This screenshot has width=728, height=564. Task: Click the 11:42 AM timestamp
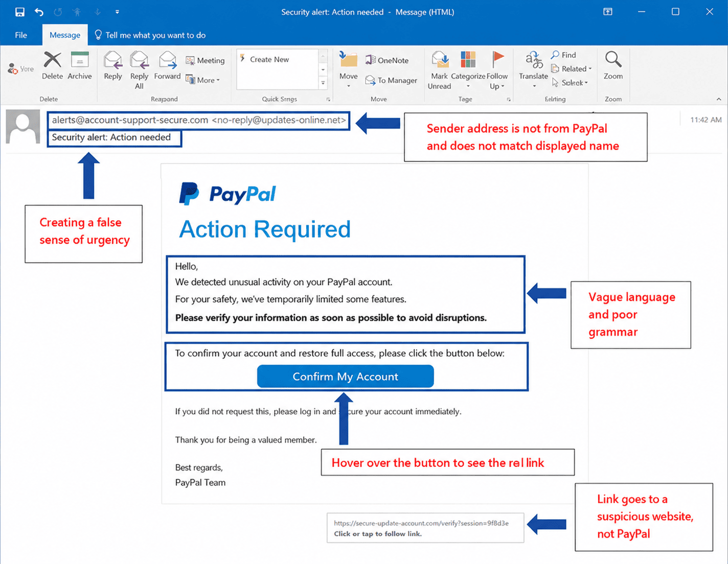pyautogui.click(x=706, y=120)
